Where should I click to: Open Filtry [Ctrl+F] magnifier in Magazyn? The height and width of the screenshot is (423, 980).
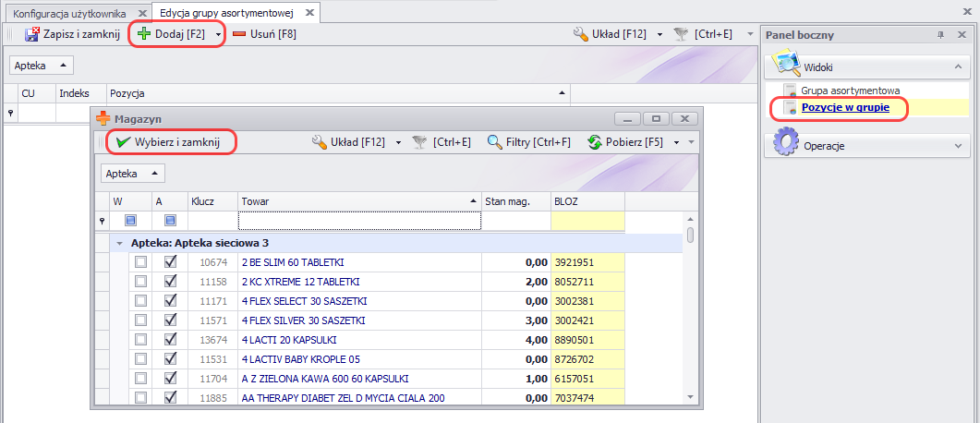click(495, 142)
